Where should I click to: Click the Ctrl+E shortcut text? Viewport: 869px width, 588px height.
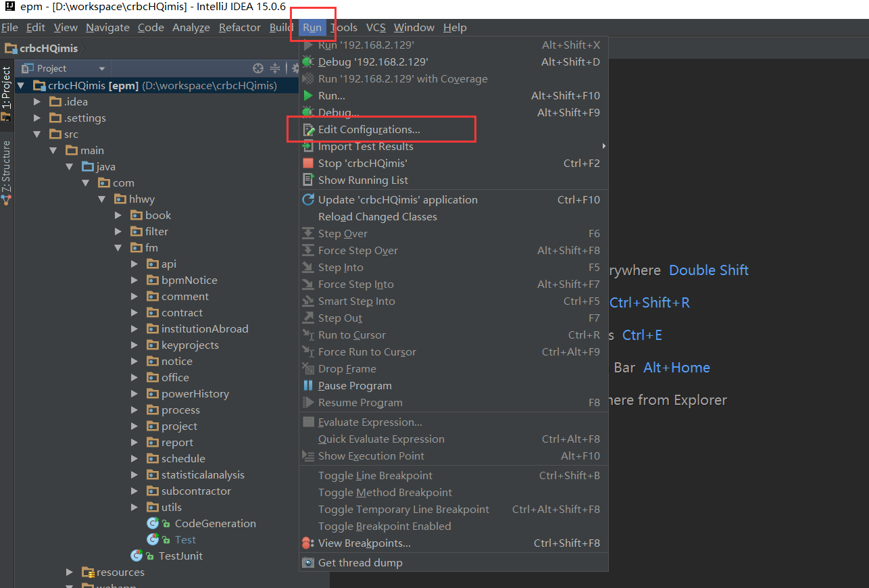pos(642,335)
